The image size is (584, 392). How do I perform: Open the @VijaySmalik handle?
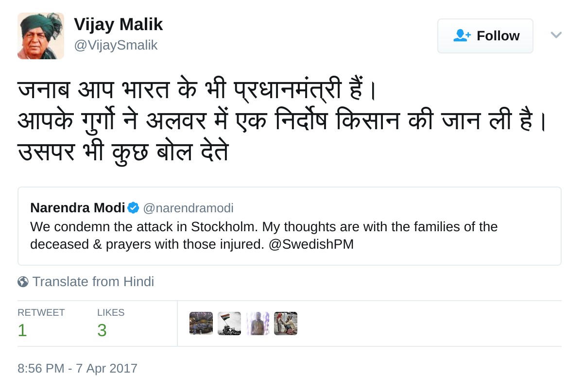pos(116,45)
